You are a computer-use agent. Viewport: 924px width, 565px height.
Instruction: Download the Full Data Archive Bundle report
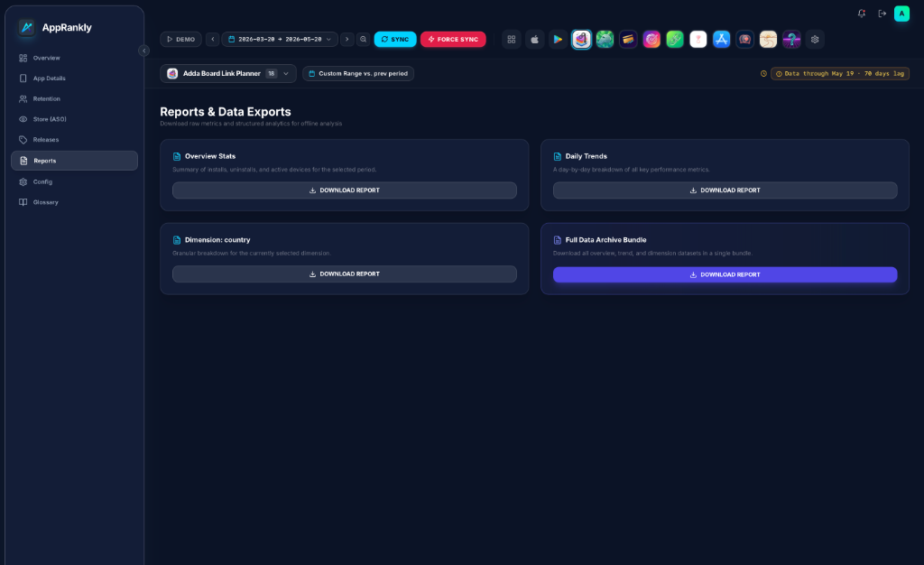725,274
